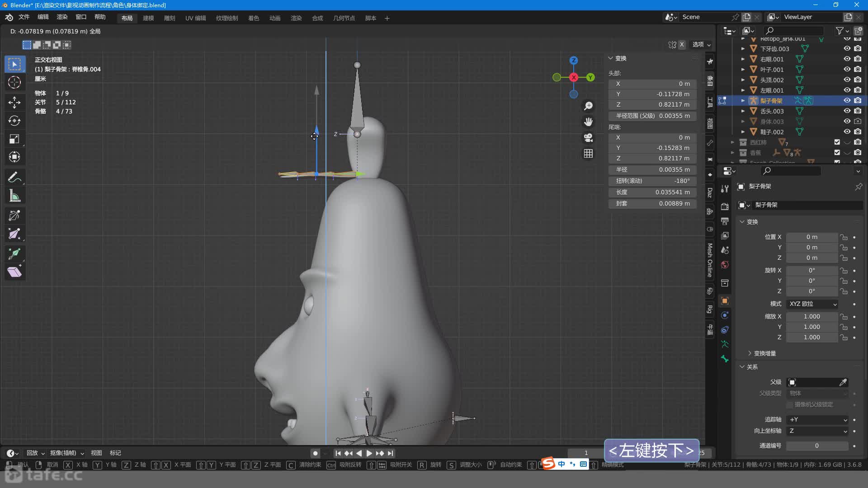The height and width of the screenshot is (488, 868).
Task: Open the Tool properties tab icon
Action: point(725,189)
